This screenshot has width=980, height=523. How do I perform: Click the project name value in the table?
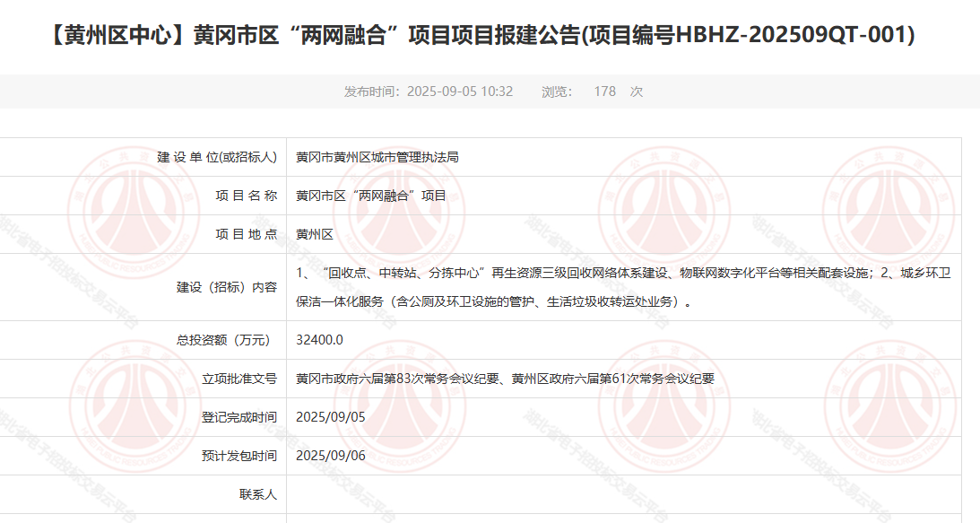tap(371, 196)
